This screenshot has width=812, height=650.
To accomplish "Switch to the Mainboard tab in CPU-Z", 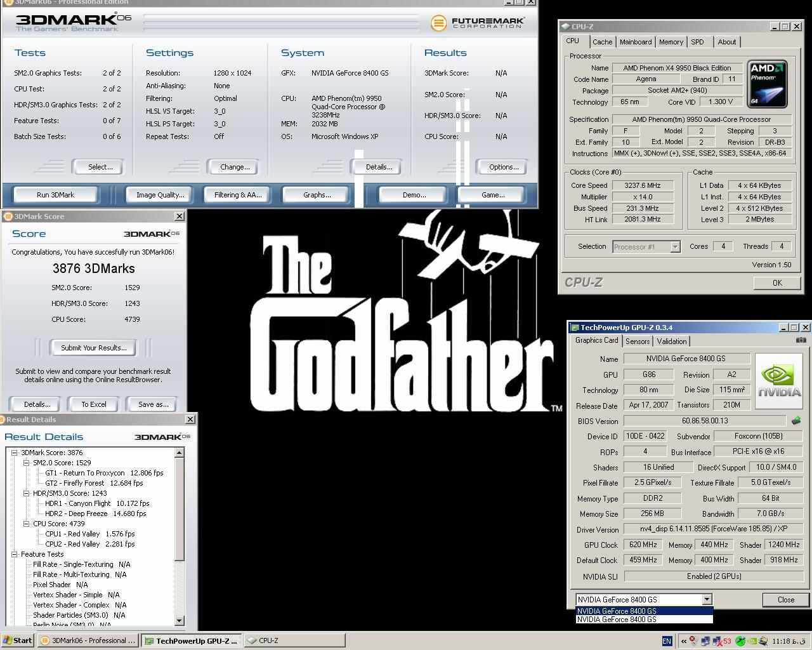I will (636, 42).
